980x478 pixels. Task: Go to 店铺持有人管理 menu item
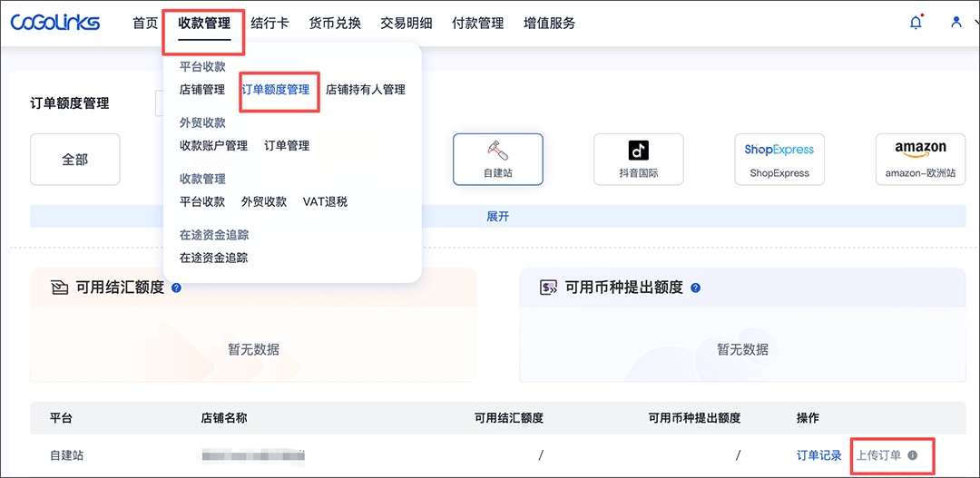pyautogui.click(x=365, y=90)
